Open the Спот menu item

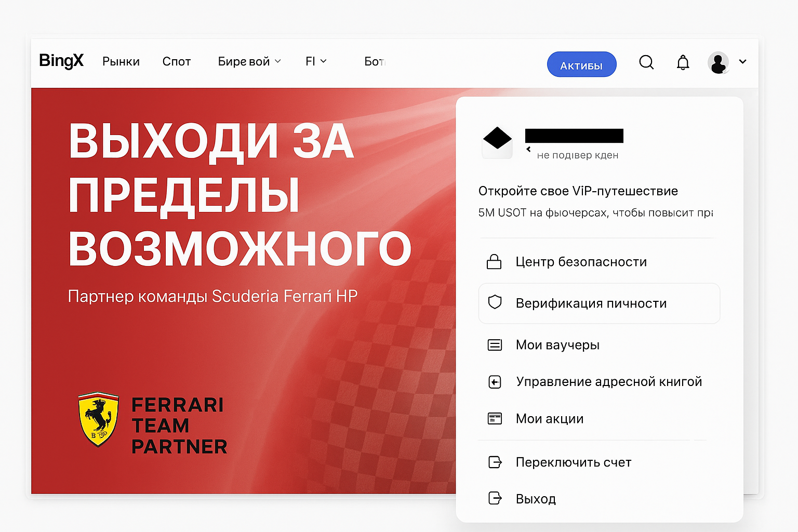[x=177, y=61]
